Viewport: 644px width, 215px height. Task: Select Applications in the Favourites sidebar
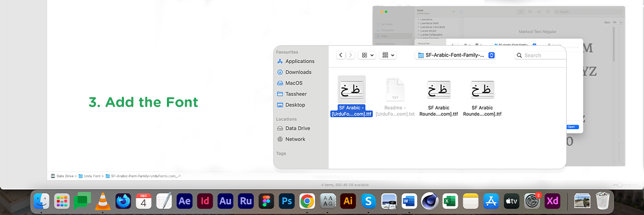pos(299,61)
